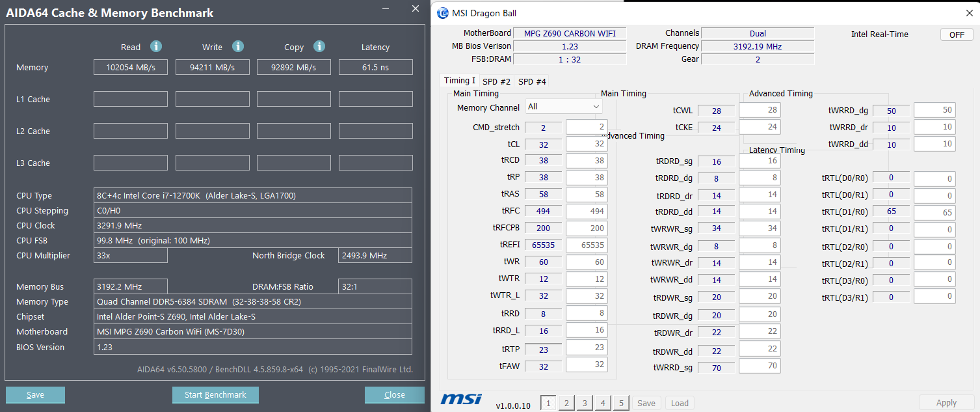Click the Memory Type value field
The width and height of the screenshot is (980, 412).
click(x=253, y=301)
